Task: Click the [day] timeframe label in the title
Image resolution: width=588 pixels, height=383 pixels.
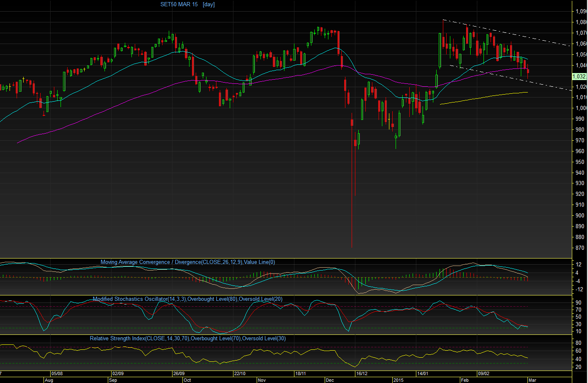Action: pyautogui.click(x=209, y=5)
